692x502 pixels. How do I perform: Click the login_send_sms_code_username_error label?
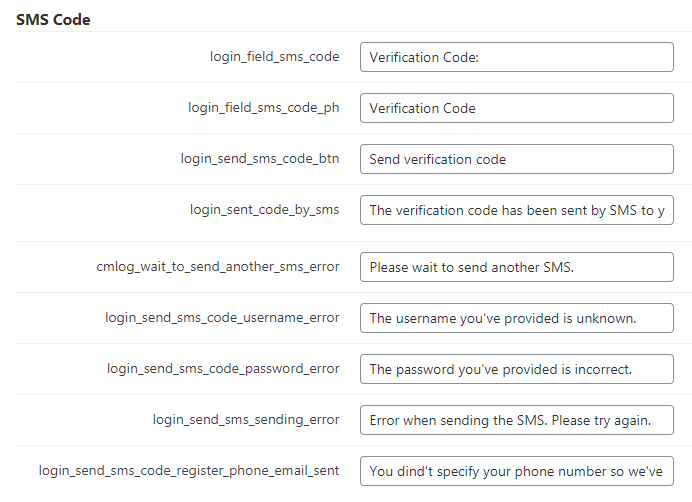[222, 318]
